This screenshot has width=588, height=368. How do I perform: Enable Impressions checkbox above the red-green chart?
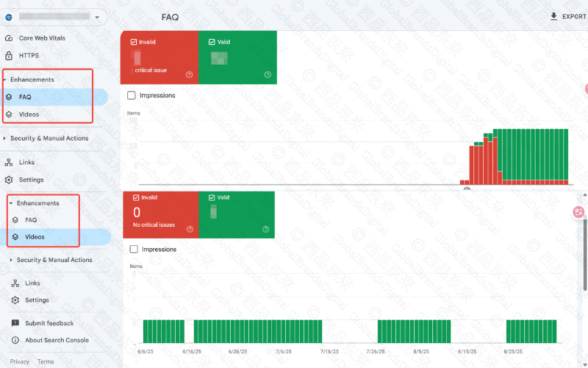tap(132, 95)
